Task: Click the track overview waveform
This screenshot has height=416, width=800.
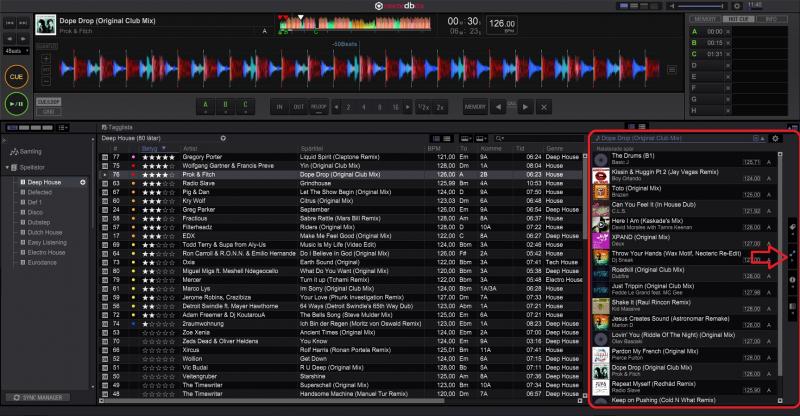Action: [355, 23]
